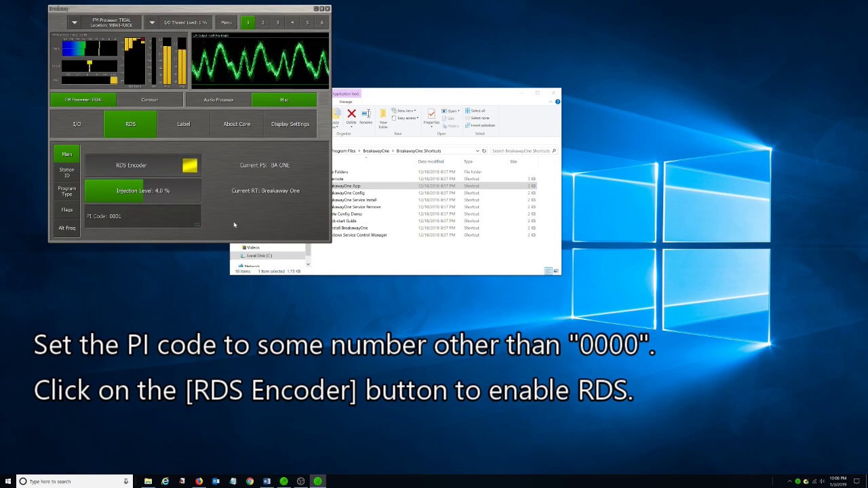Image resolution: width=868 pixels, height=488 pixels.
Task: Click the Explorer address bar refresh icon
Action: coord(484,151)
